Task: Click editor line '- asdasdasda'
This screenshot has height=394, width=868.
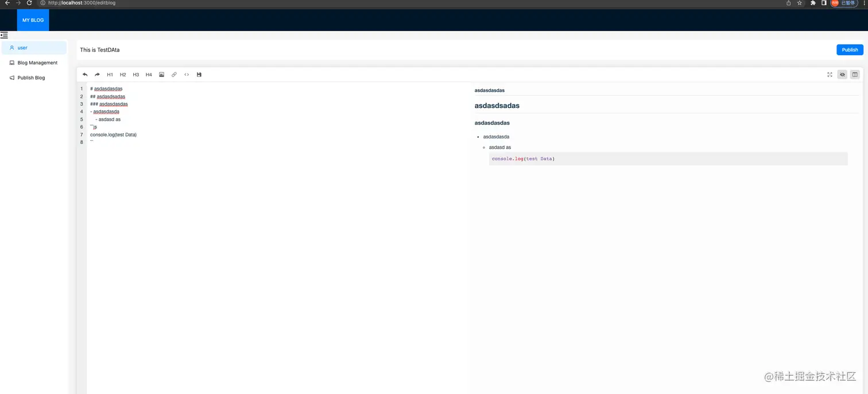Action: (104, 112)
